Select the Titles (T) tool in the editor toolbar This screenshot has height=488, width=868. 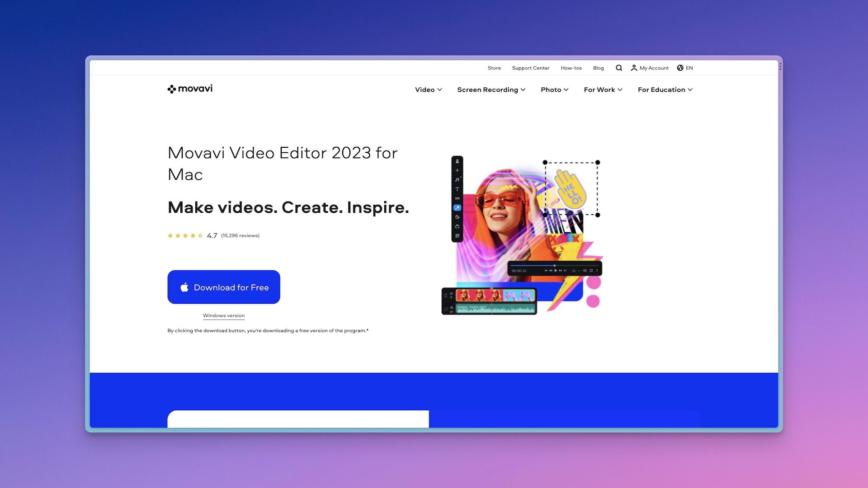click(x=457, y=189)
